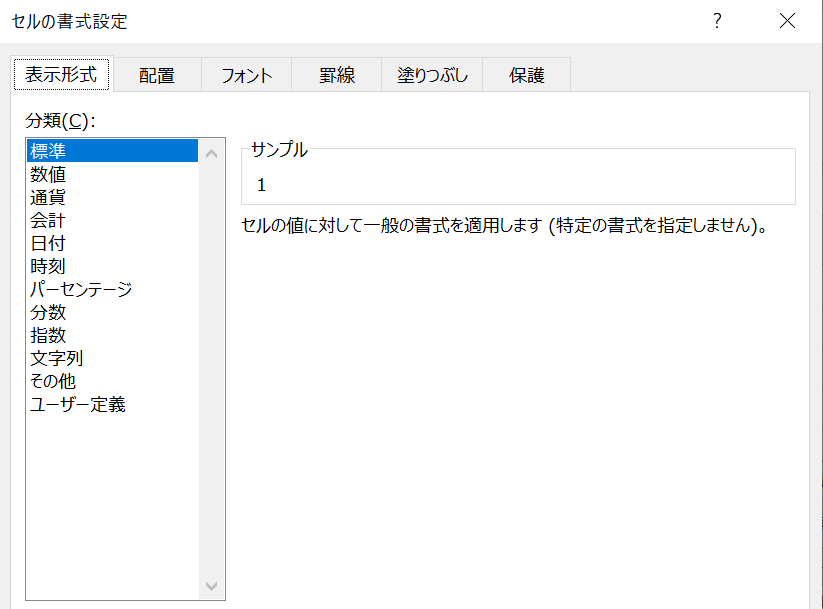Select 指数 category

(112, 335)
